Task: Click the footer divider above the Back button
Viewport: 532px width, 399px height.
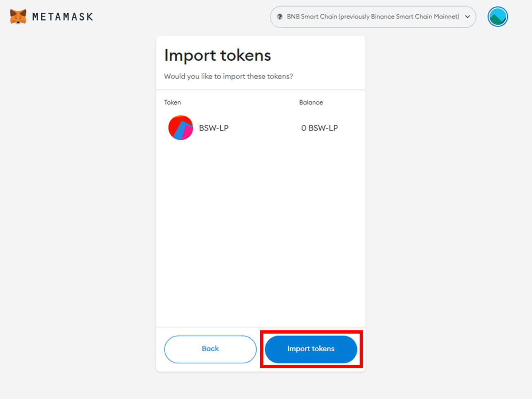Action: (260, 327)
